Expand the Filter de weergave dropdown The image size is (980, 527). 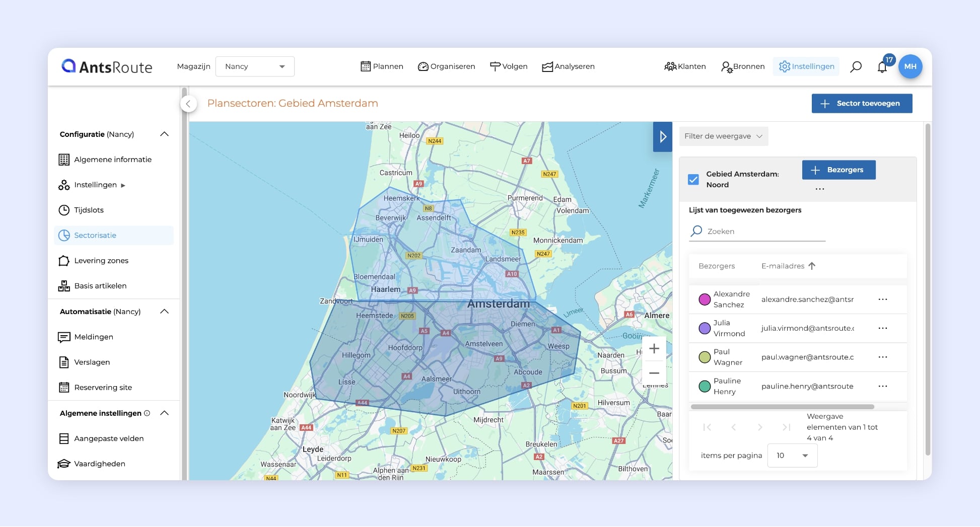pos(723,136)
